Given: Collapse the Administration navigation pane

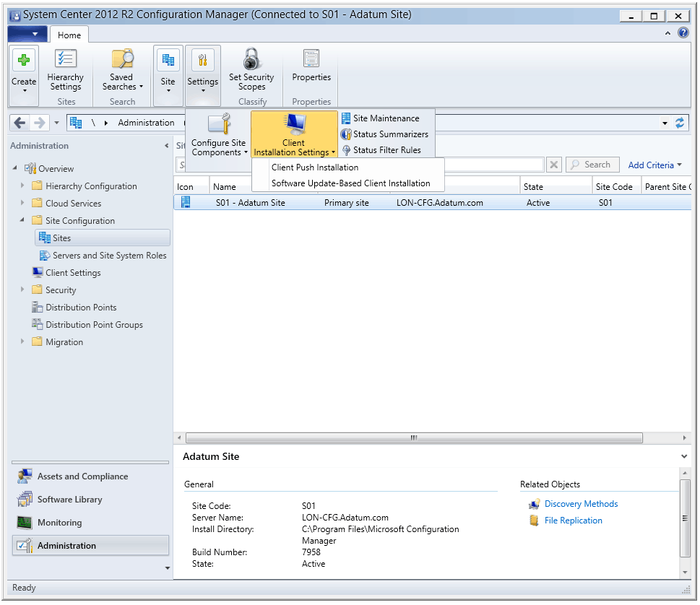Looking at the screenshot, I should [x=167, y=146].
